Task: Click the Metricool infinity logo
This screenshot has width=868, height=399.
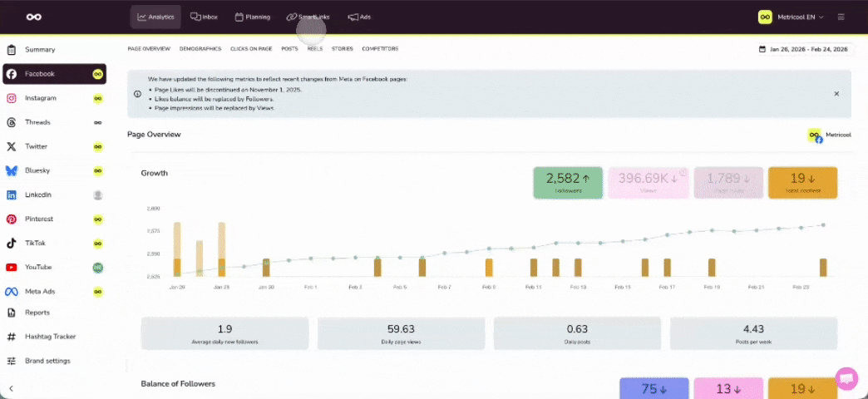Action: point(33,17)
